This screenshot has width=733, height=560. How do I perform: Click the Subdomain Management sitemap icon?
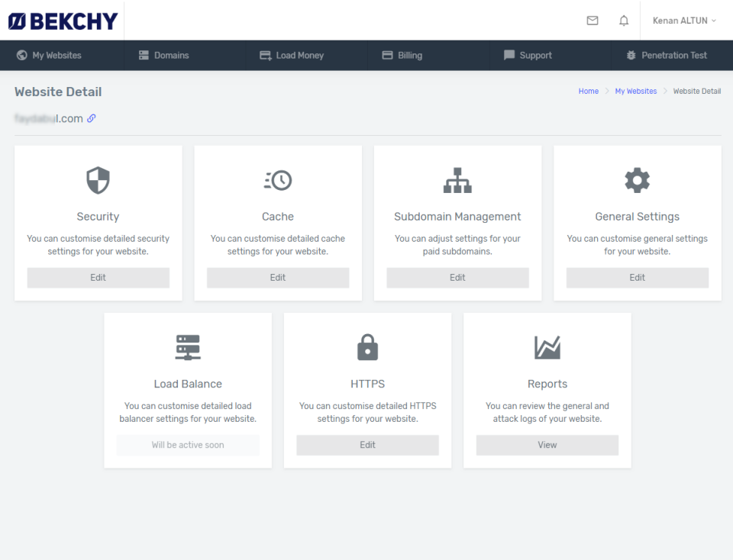pos(457,180)
